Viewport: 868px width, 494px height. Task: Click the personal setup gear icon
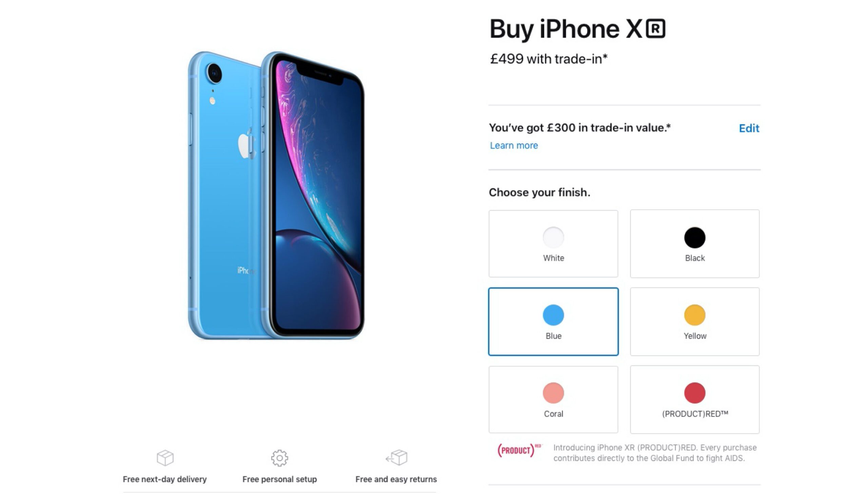click(279, 458)
